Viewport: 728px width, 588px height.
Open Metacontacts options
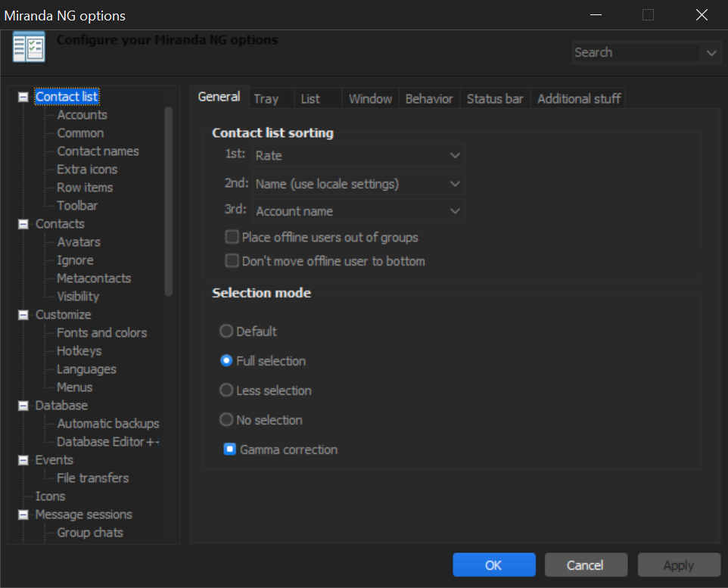click(95, 278)
